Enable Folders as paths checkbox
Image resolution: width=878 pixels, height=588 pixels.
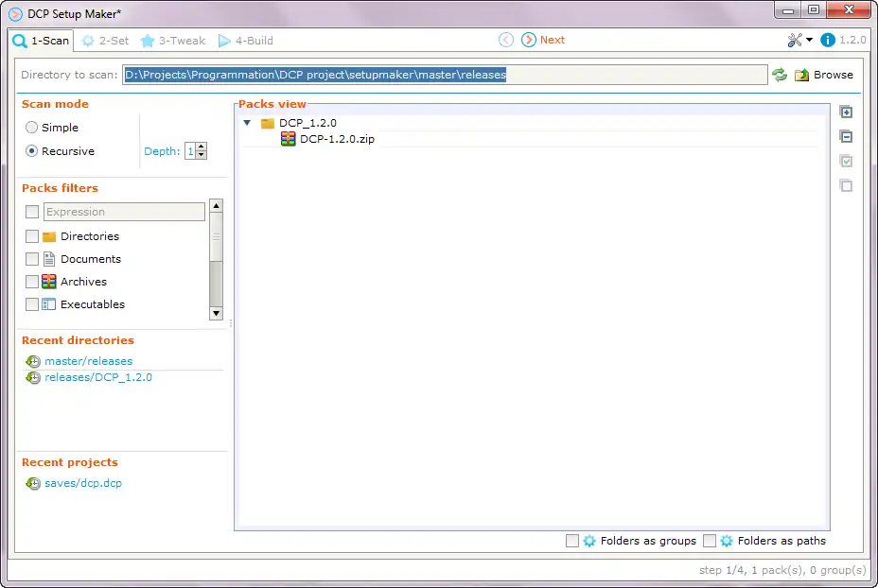click(x=709, y=541)
